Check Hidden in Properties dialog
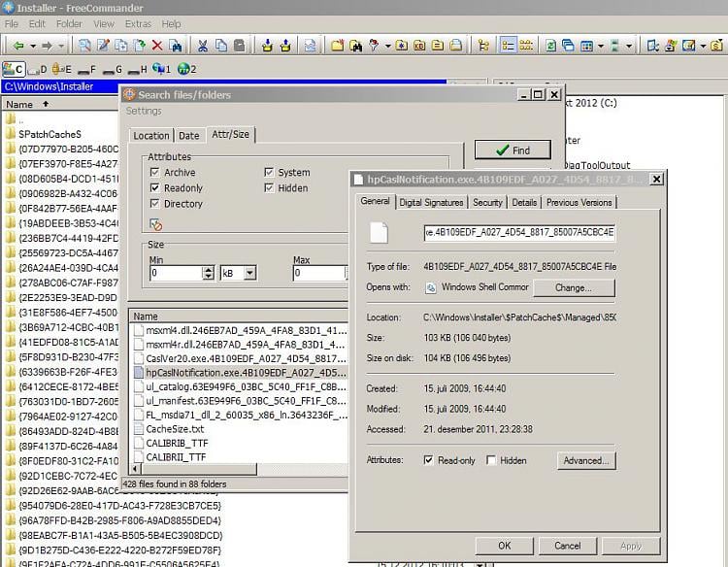Viewport: 728px width, 567px height. click(x=491, y=460)
